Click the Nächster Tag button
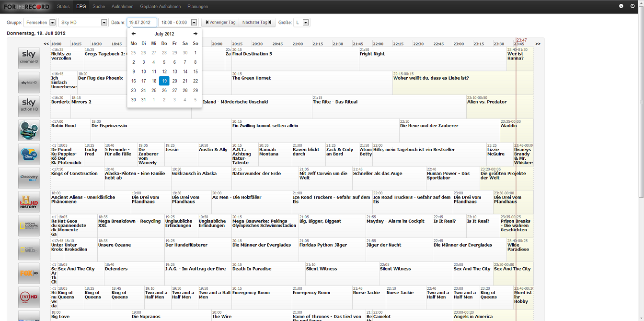644x321 pixels. tap(257, 23)
